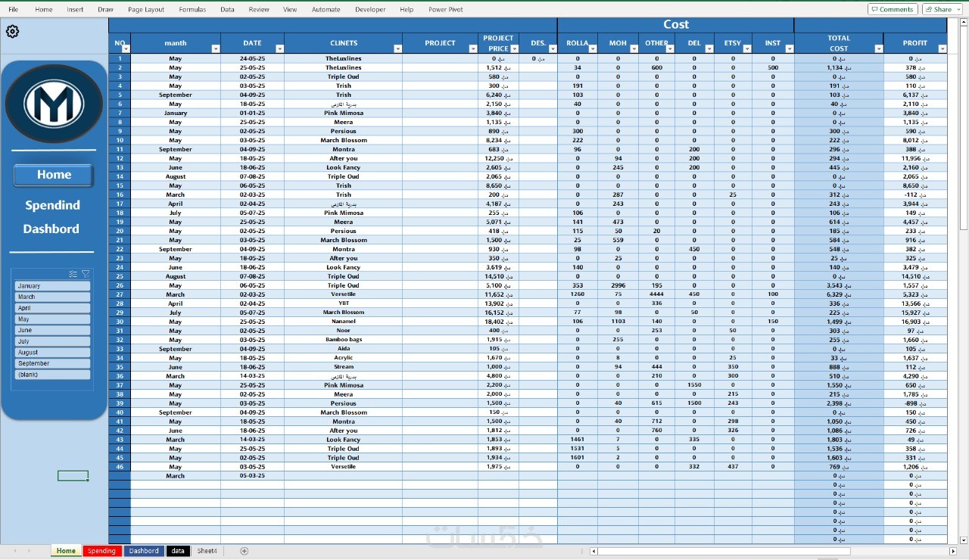This screenshot has height=560, width=969.
Task: Open the Data ribbon tab
Action: click(x=227, y=10)
